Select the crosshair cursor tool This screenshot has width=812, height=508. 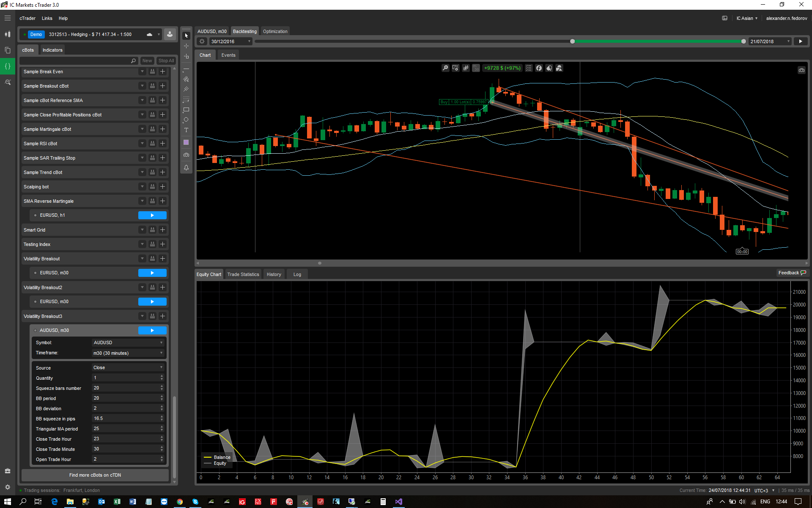(x=186, y=46)
